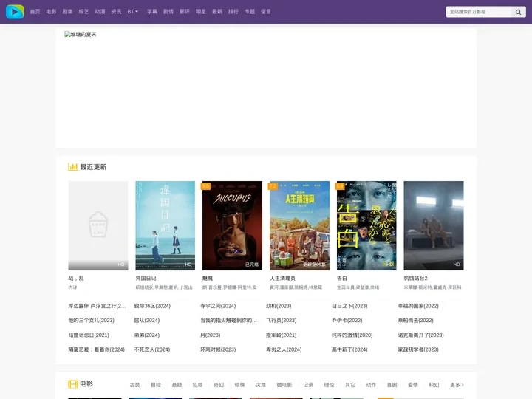
Task: Go to the 剧集 section
Action: (67, 12)
